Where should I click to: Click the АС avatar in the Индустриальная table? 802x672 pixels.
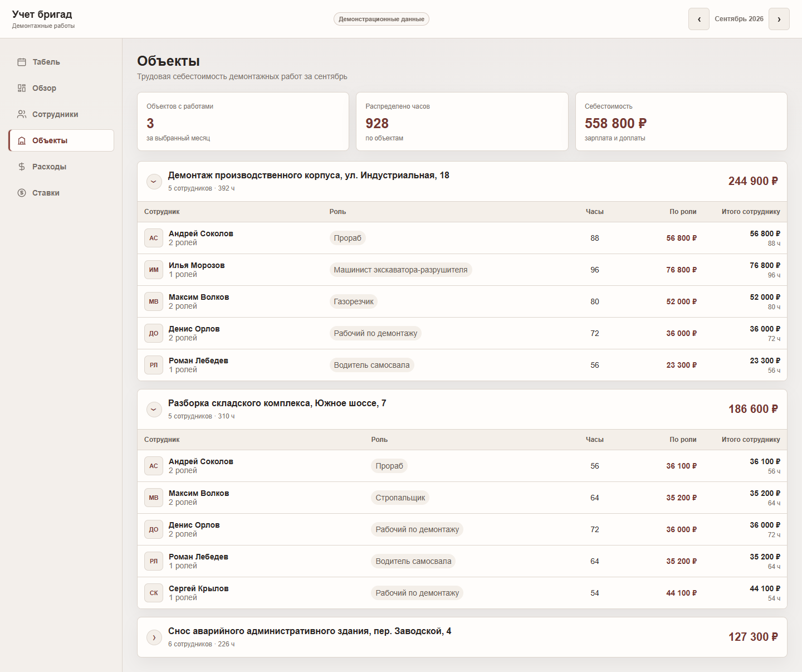tap(154, 238)
